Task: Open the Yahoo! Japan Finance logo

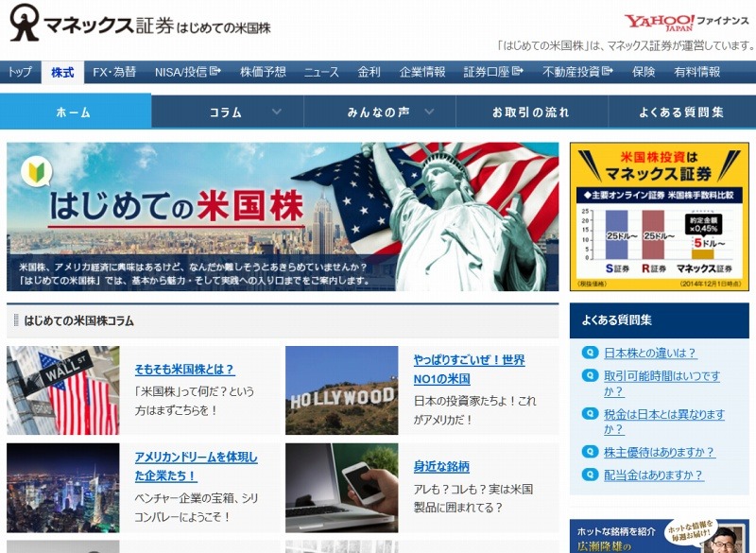Action: click(x=687, y=22)
